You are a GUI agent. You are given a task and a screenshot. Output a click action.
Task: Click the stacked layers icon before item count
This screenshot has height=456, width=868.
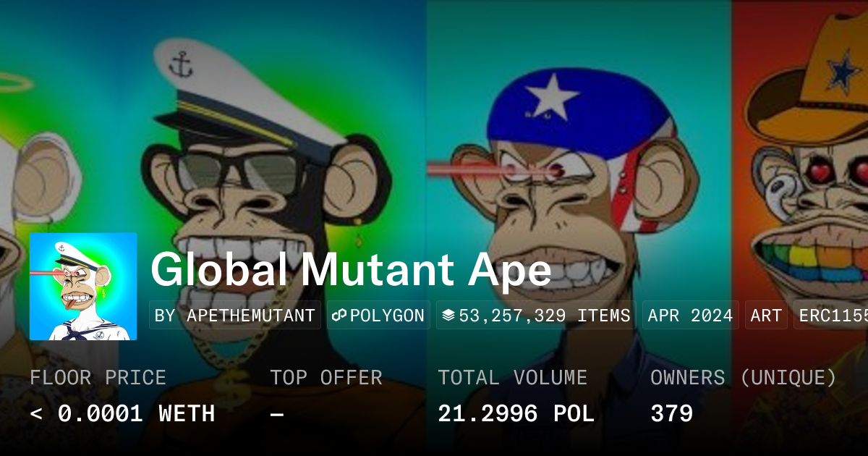pos(448,316)
